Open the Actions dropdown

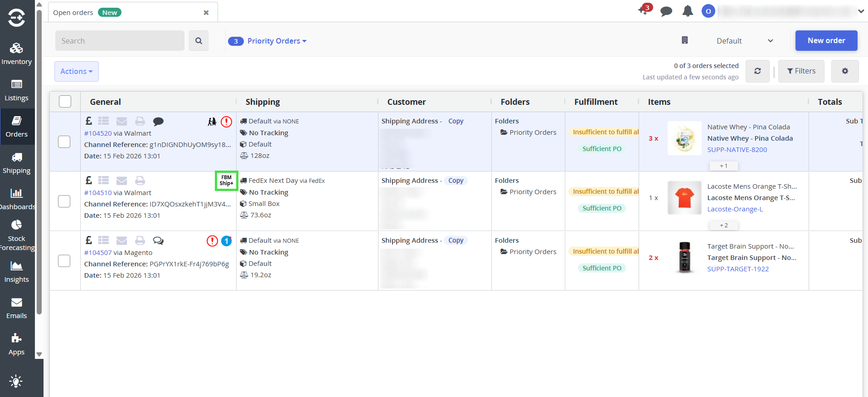pos(77,71)
